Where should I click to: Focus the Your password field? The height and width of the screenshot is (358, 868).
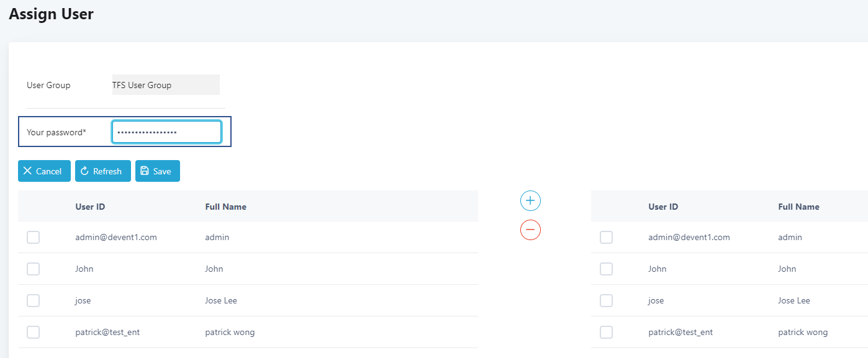click(x=166, y=132)
